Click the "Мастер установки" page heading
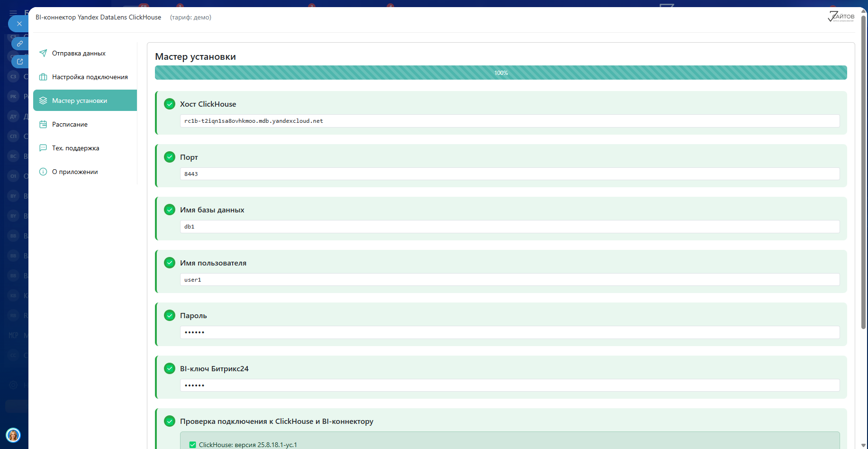868x449 pixels. (x=195, y=56)
